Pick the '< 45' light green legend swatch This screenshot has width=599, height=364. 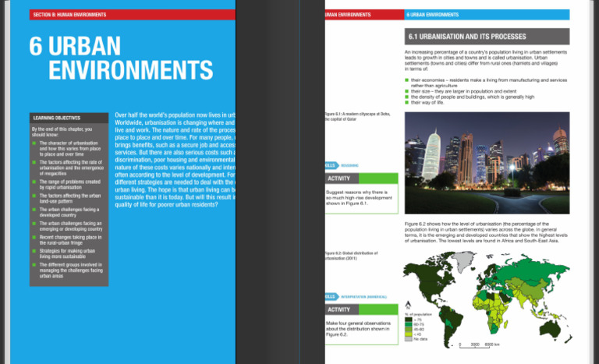click(409, 334)
